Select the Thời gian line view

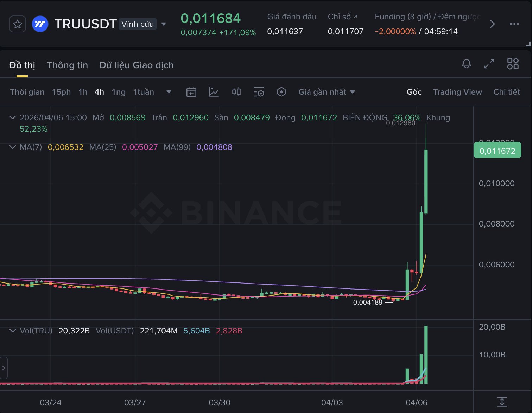point(27,92)
